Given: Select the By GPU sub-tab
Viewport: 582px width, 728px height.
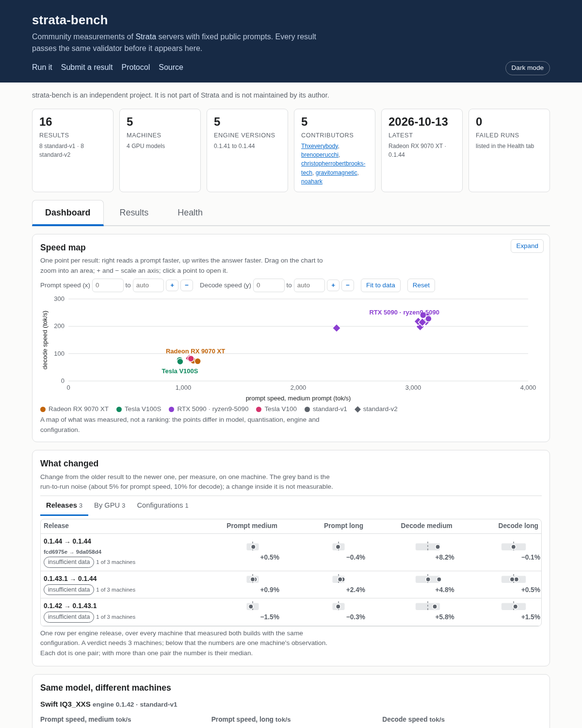Looking at the screenshot, I should (x=110, y=505).
